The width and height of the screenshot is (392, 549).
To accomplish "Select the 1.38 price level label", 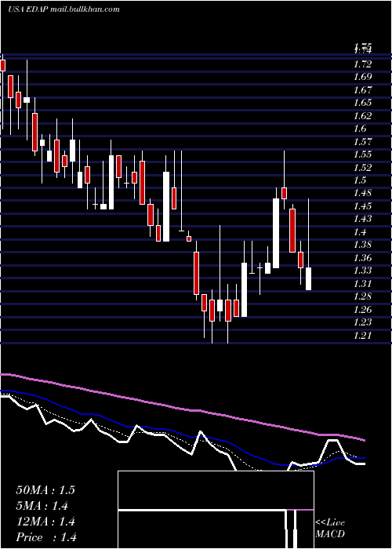I will [x=362, y=245].
